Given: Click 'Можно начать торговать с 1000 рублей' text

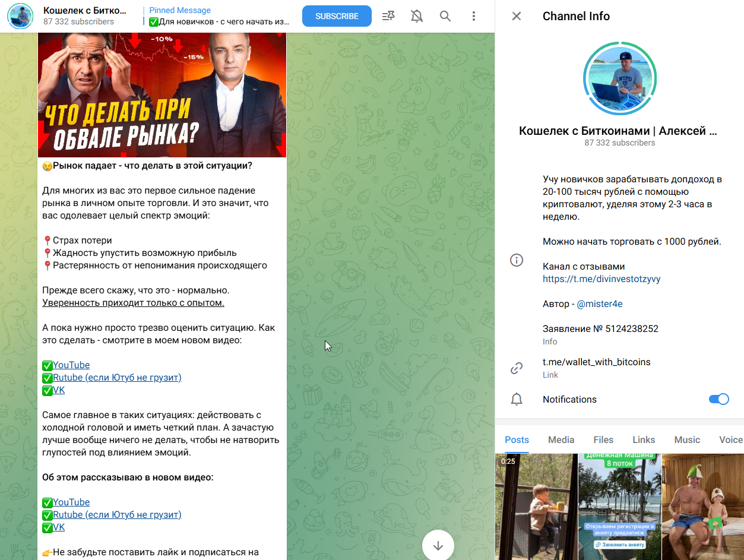Looking at the screenshot, I should point(632,242).
